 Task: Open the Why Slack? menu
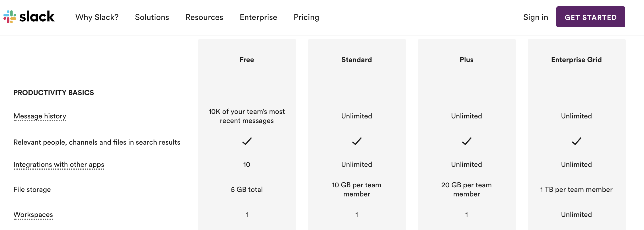pos(97,17)
